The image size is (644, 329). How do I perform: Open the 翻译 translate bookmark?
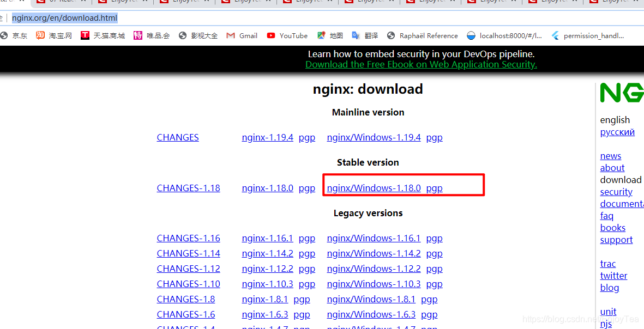click(x=365, y=36)
